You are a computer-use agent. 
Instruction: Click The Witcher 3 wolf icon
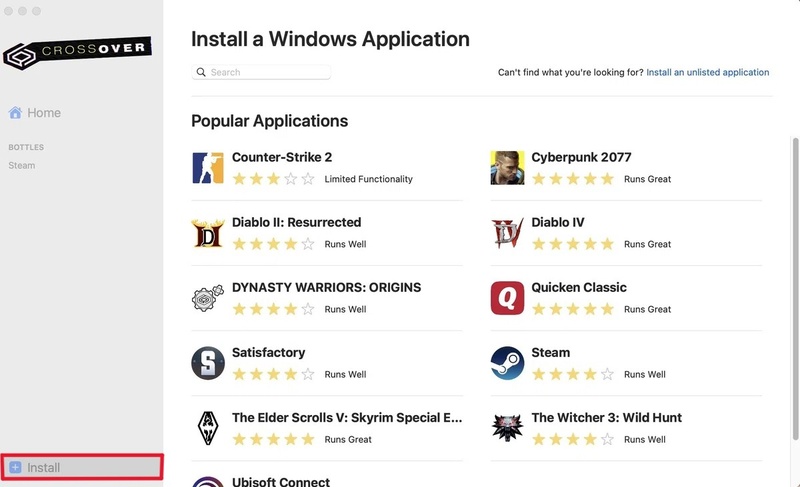[x=507, y=427]
